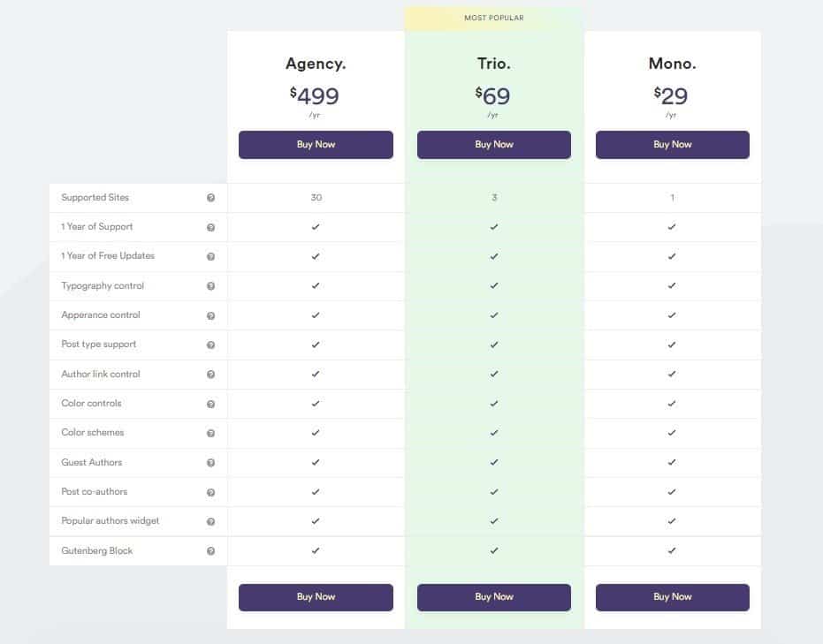The image size is (823, 644).
Task: Open the 1 Year of Support help tooltip icon
Action: pyautogui.click(x=210, y=227)
